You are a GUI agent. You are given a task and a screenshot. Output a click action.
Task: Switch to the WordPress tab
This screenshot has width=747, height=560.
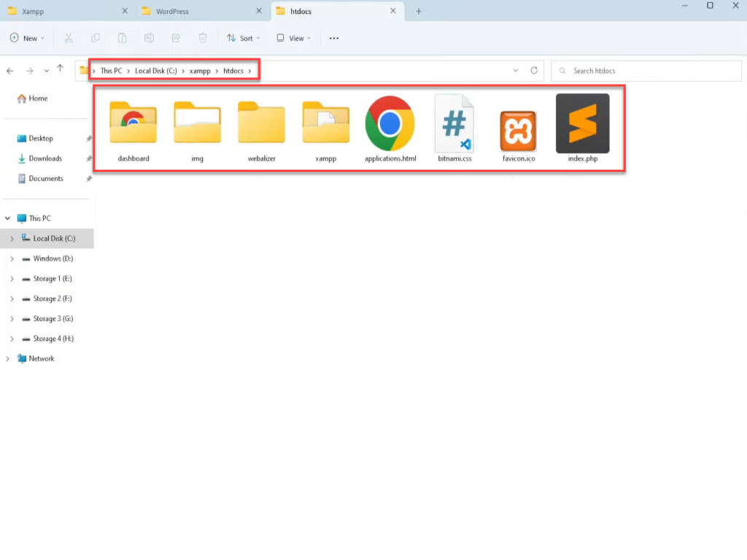tap(201, 11)
